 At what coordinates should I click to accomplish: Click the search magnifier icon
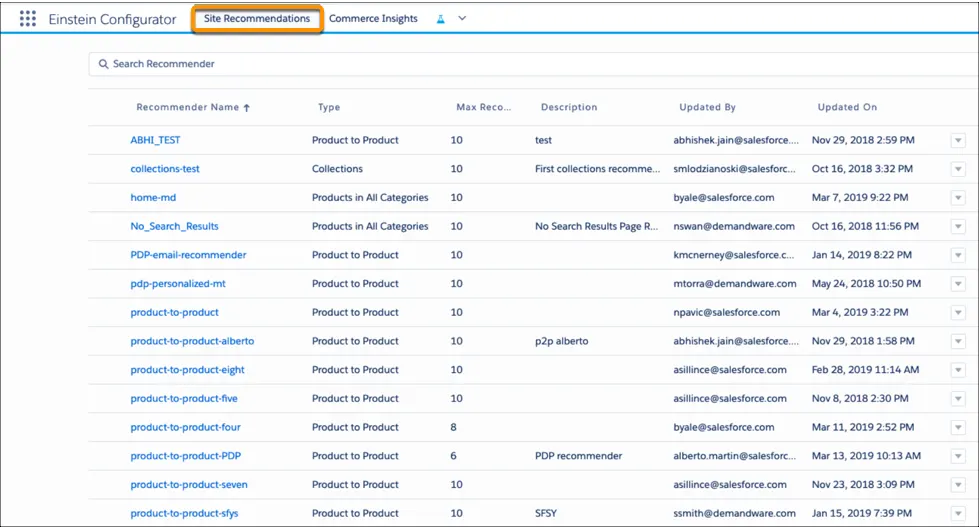pyautogui.click(x=104, y=64)
